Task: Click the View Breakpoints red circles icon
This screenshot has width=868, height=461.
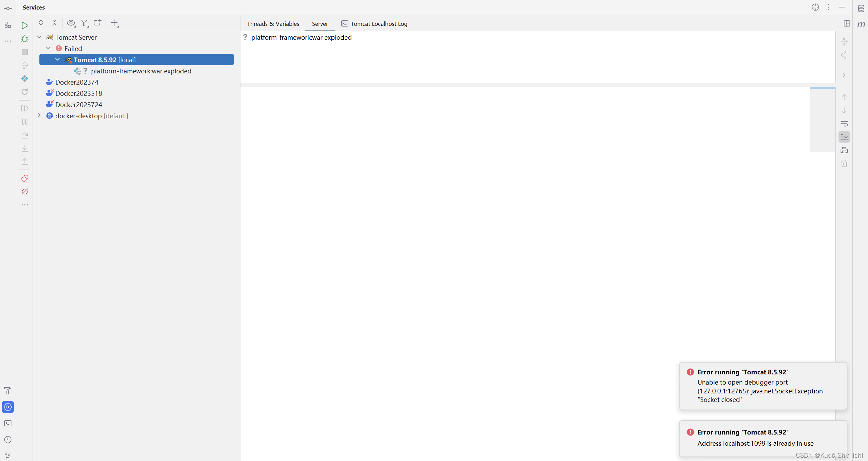Action: (x=25, y=178)
